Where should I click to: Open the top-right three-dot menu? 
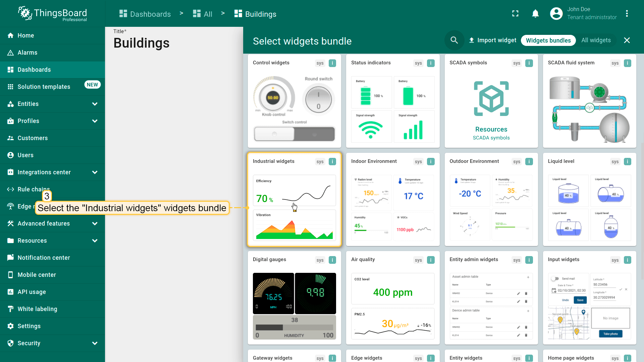627,14
